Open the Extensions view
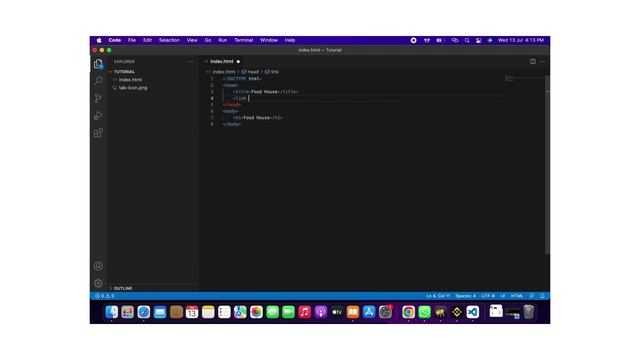The height and width of the screenshot is (360, 640). (x=98, y=133)
